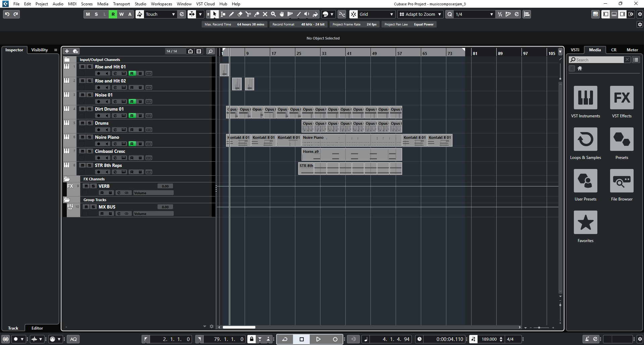Image resolution: width=644 pixels, height=345 pixels.
Task: Click the MX BUS Volume slider
Action: click(153, 214)
